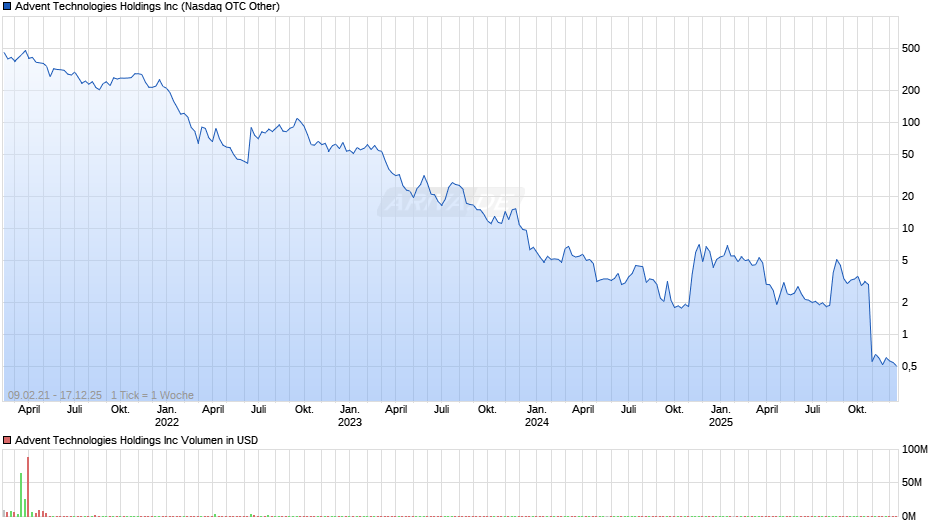Click the price axis label '20'
Viewport: 940px width, 526px height.
pyautogui.click(x=908, y=197)
